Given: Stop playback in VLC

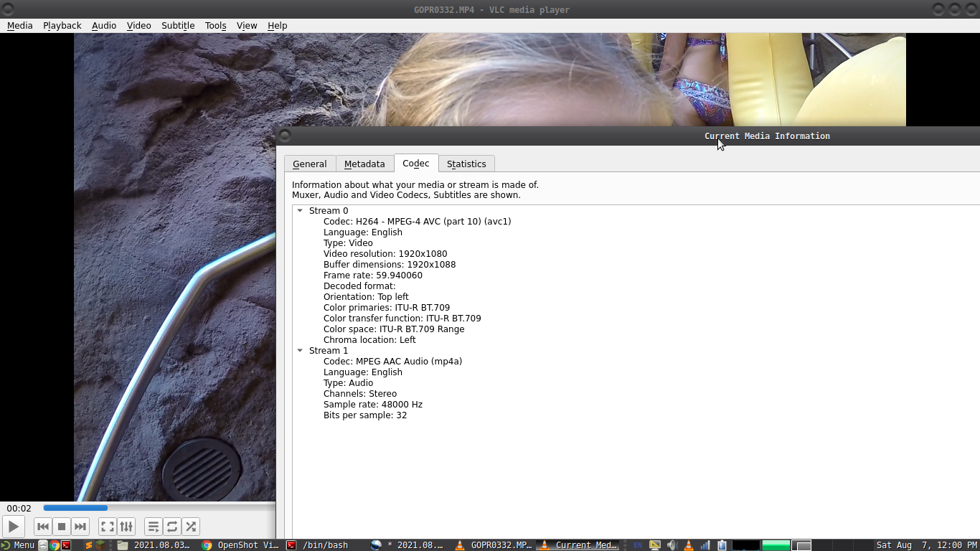Looking at the screenshot, I should tap(62, 527).
